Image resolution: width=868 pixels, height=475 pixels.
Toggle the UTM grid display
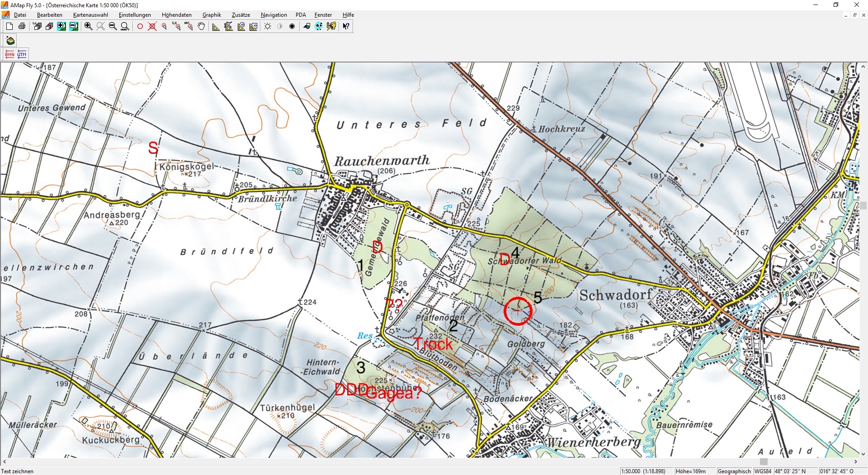[22, 54]
